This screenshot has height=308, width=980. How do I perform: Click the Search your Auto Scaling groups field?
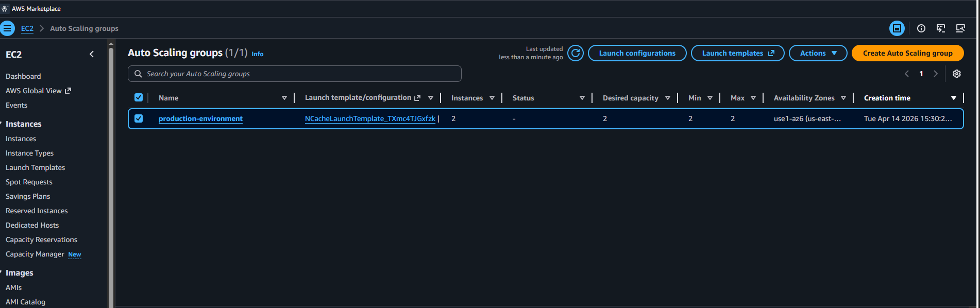295,74
